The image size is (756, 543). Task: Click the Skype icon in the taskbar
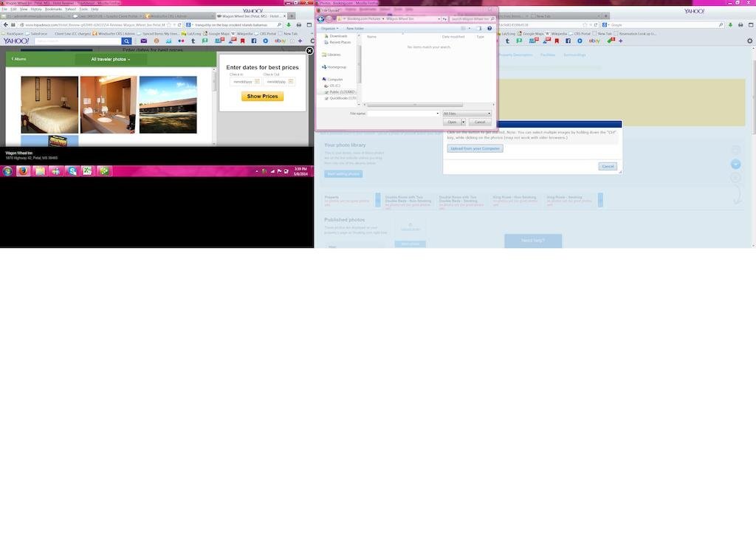(x=72, y=171)
